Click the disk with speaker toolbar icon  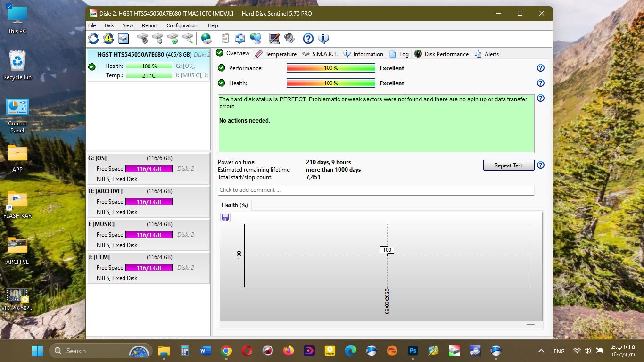coord(142,39)
